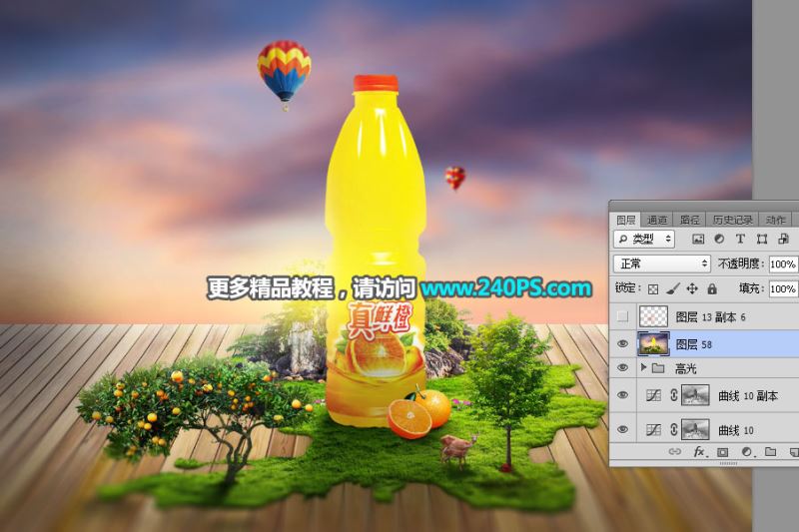799x532 pixels.
Task: Filter layers by smart object icon
Action: tap(783, 239)
